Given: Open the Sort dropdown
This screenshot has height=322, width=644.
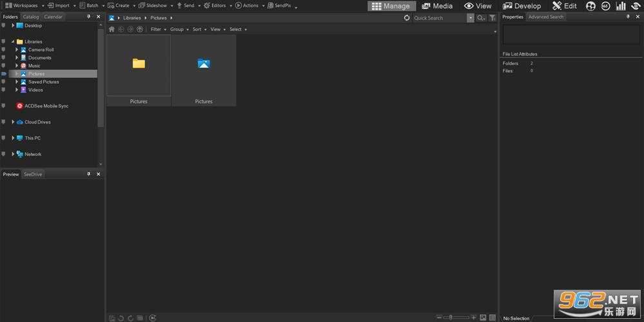Looking at the screenshot, I should pos(200,29).
